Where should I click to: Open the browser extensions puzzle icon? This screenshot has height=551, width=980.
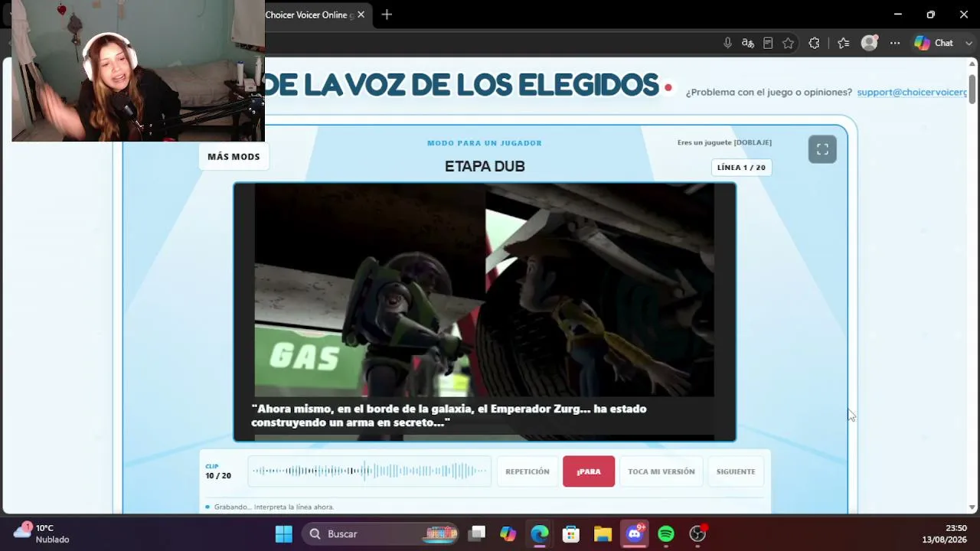(x=814, y=43)
